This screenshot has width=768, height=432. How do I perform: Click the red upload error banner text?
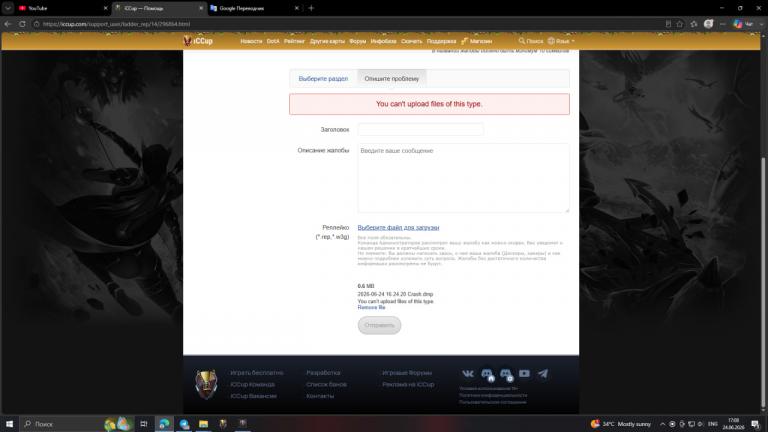429,104
